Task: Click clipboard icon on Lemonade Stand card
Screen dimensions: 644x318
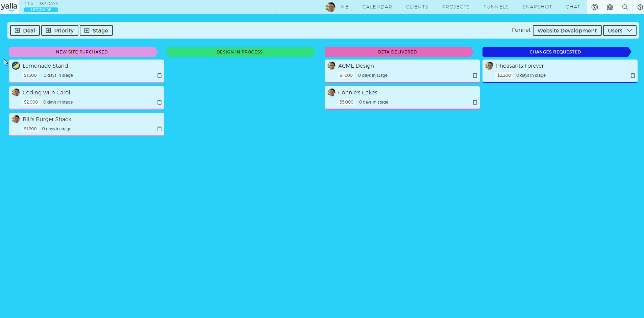Action: pos(159,75)
